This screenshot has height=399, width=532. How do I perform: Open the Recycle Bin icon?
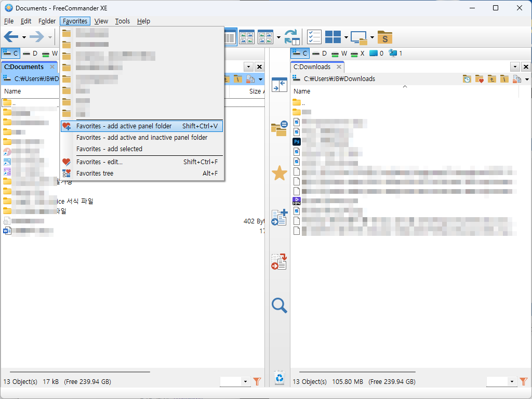[x=279, y=377]
